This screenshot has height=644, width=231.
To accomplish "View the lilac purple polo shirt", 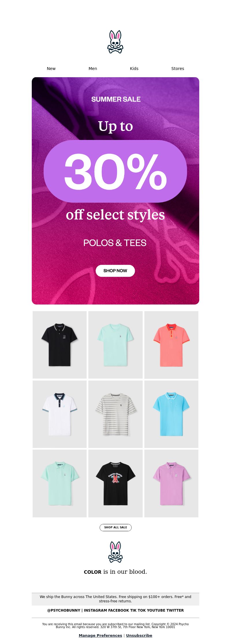I will click(171, 484).
